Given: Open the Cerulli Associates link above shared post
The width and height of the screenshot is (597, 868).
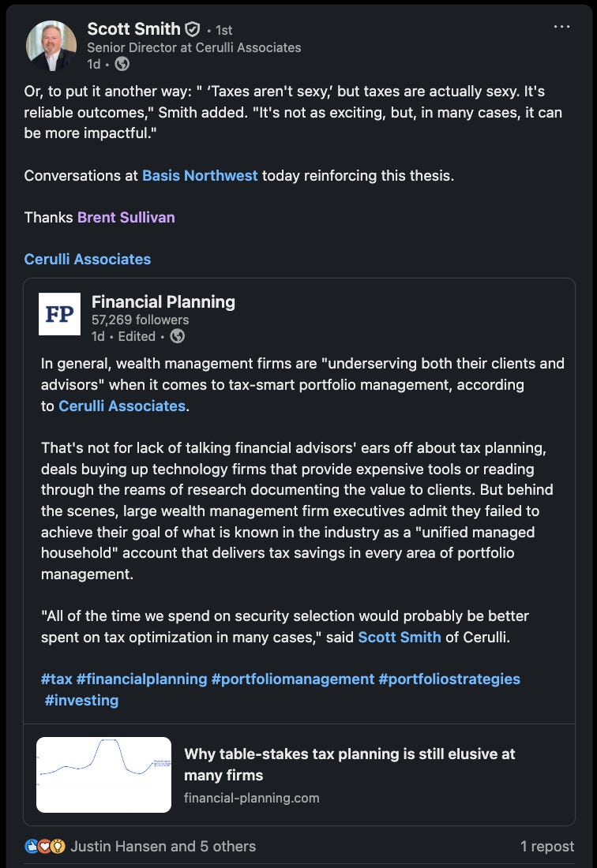Looking at the screenshot, I should 88,259.
